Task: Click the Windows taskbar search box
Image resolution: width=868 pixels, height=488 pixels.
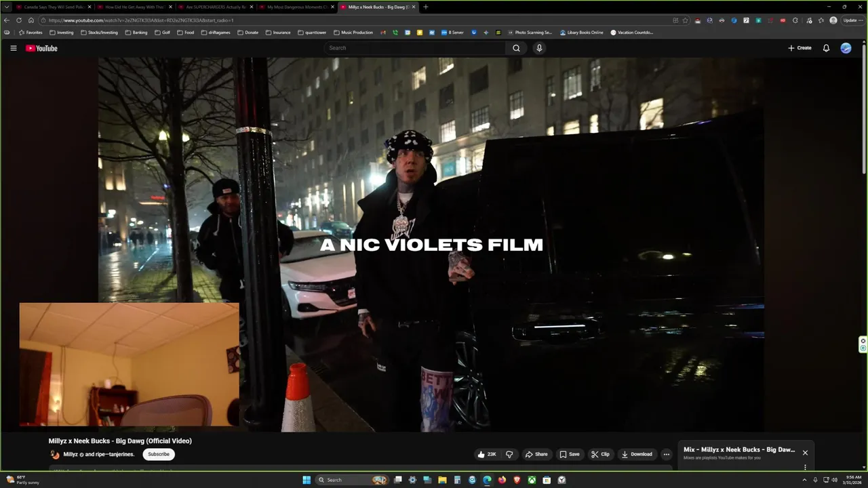Action: coord(351,480)
